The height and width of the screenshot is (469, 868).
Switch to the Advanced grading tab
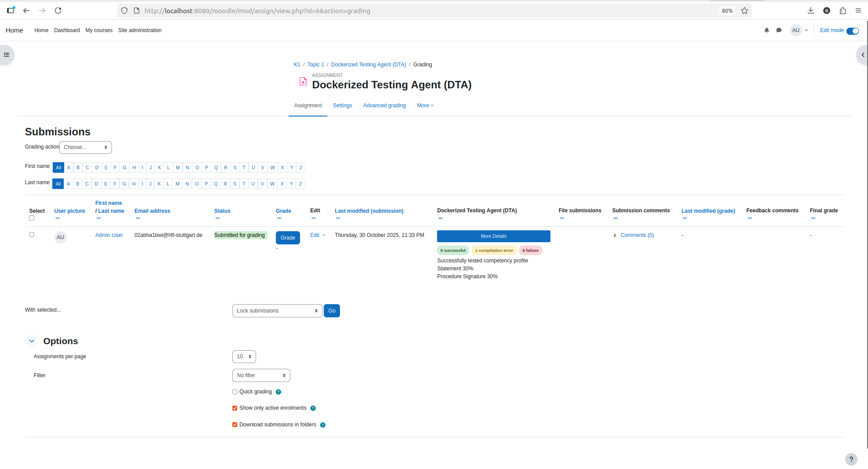pyautogui.click(x=384, y=105)
